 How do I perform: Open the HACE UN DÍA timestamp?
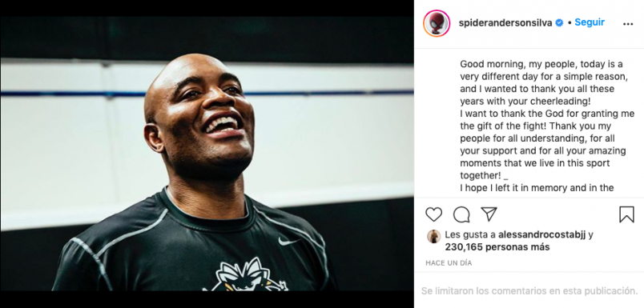449,263
